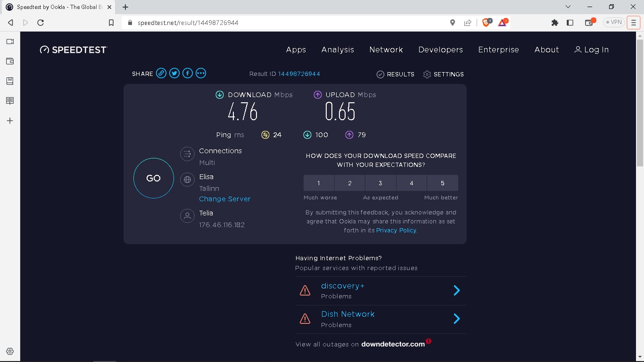Open the About menu
This screenshot has height=362, width=644.
click(546, 49)
